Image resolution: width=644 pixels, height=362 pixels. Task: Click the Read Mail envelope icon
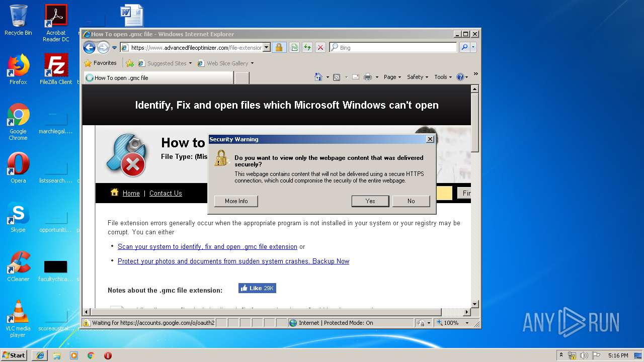point(356,77)
